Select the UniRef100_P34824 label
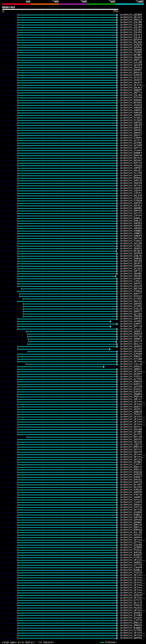The height and width of the screenshot is (644, 146). (x=131, y=291)
